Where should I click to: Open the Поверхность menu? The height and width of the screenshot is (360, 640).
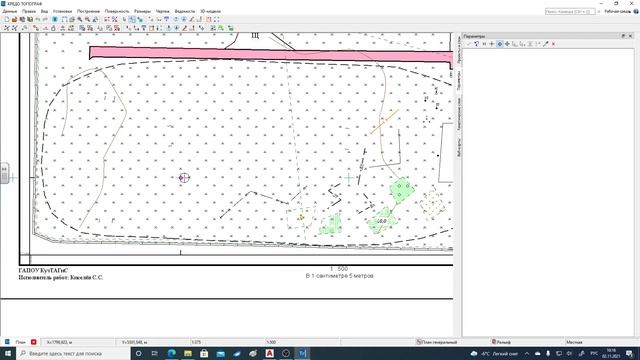tap(117, 11)
